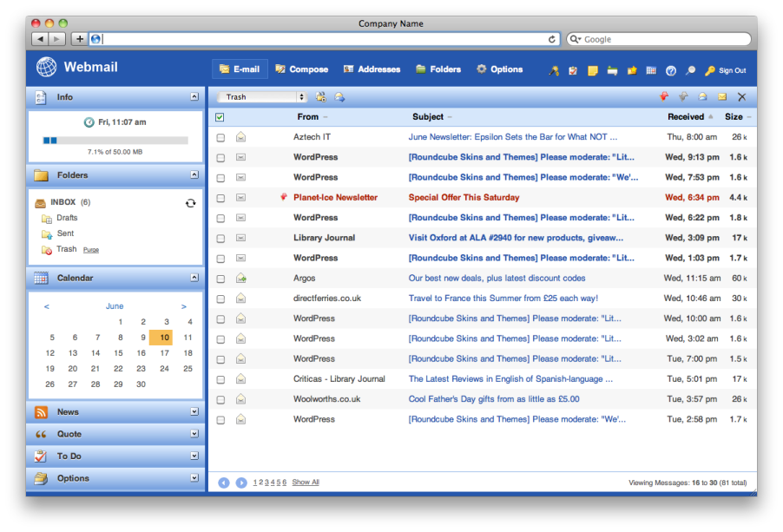
Task: Open the tasks clipboard icon in header
Action: pyautogui.click(x=573, y=70)
